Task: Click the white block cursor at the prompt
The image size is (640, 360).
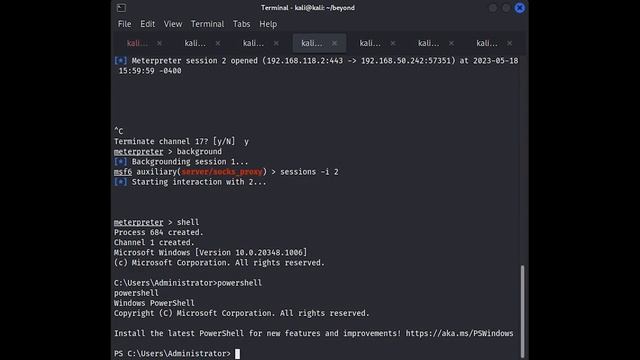Action: click(x=238, y=353)
